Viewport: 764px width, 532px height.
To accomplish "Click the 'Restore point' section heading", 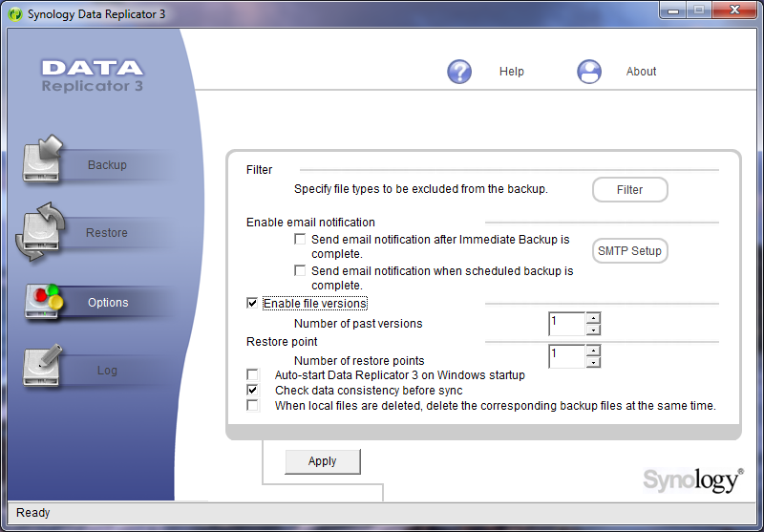I will click(282, 342).
